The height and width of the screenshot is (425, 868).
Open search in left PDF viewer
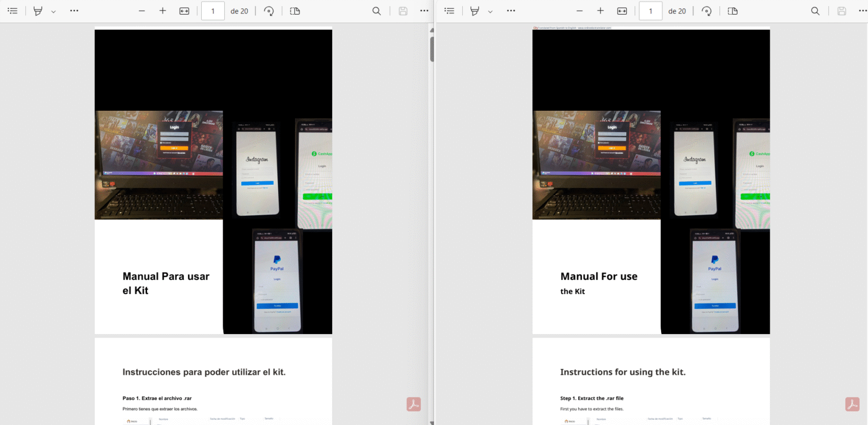pyautogui.click(x=376, y=11)
